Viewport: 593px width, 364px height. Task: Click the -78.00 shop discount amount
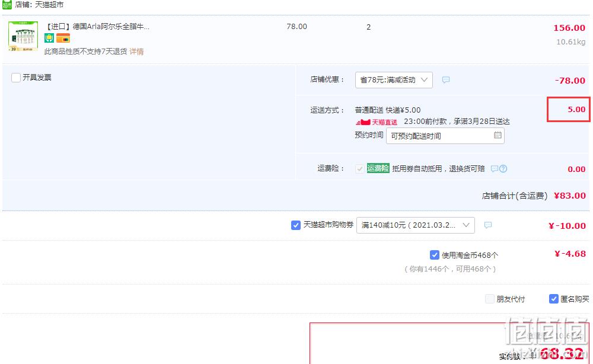569,81
